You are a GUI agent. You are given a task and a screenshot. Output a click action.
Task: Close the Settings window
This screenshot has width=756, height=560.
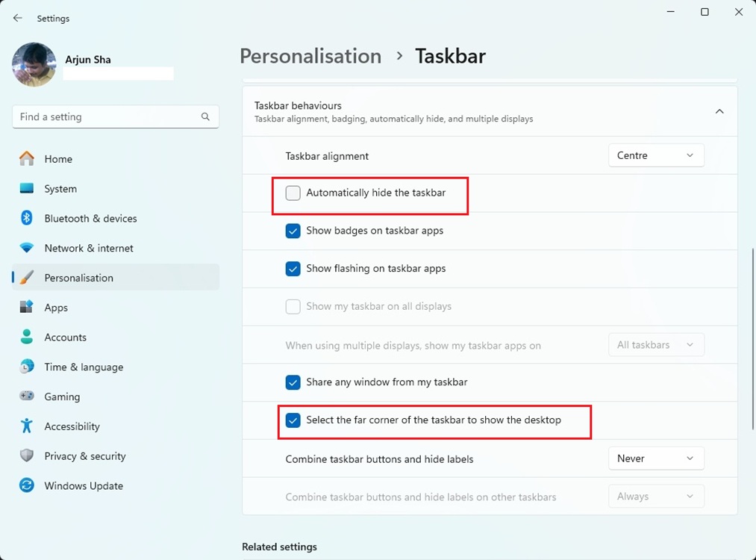739,12
